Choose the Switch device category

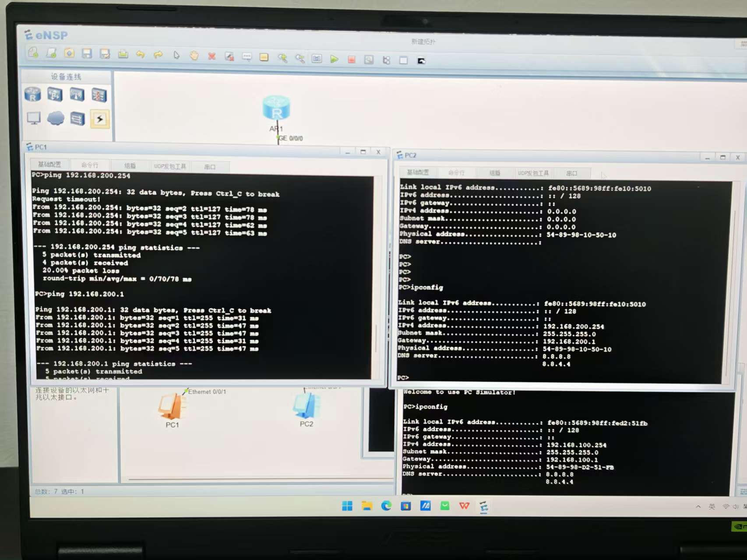(55, 95)
